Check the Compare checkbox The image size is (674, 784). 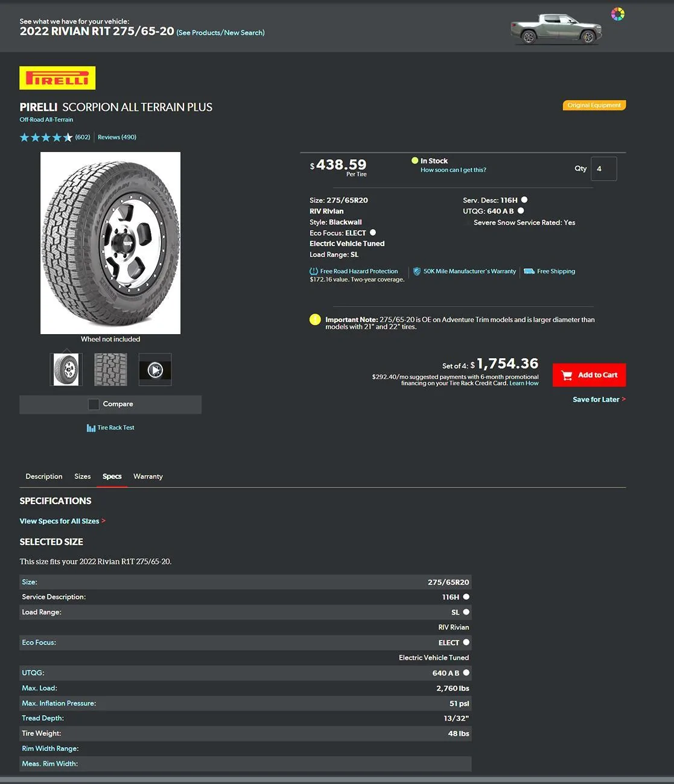point(94,404)
